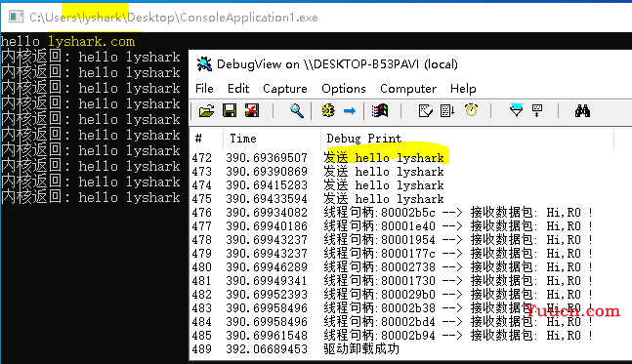Image resolution: width=632 pixels, height=364 pixels.
Task: Click the History Depth icon
Action: click(x=537, y=110)
